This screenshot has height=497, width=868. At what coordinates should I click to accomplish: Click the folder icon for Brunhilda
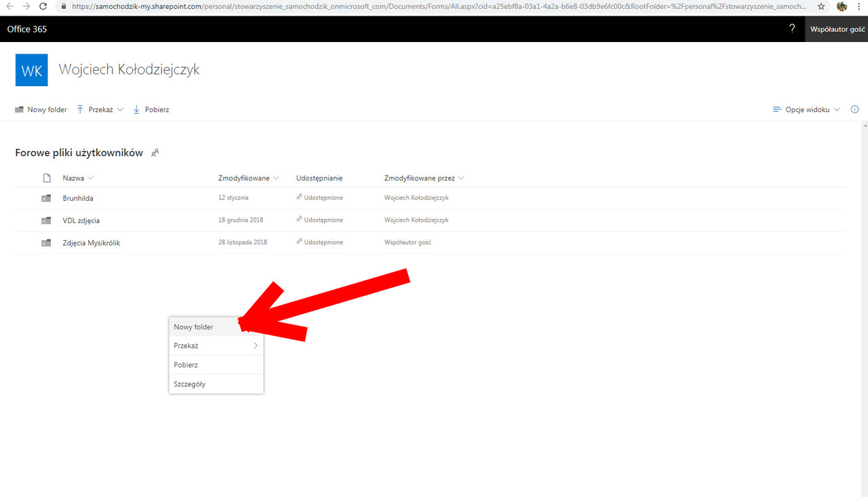(45, 198)
